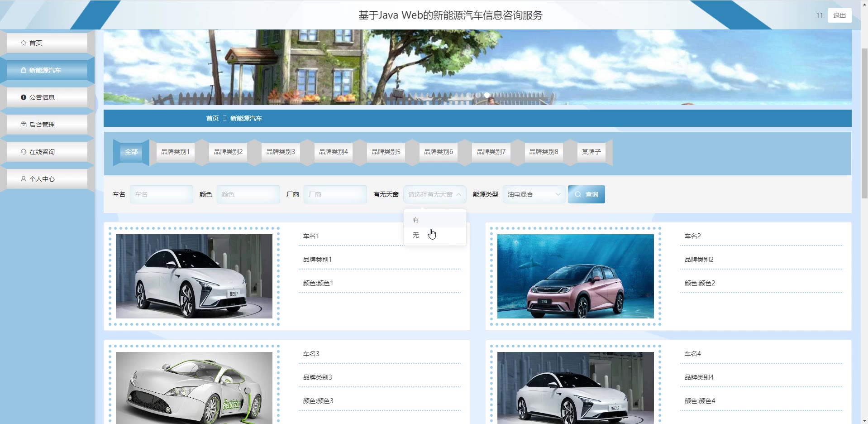Click the 车名1 title text
Viewport: 868px width, 424px height.
pyautogui.click(x=311, y=236)
